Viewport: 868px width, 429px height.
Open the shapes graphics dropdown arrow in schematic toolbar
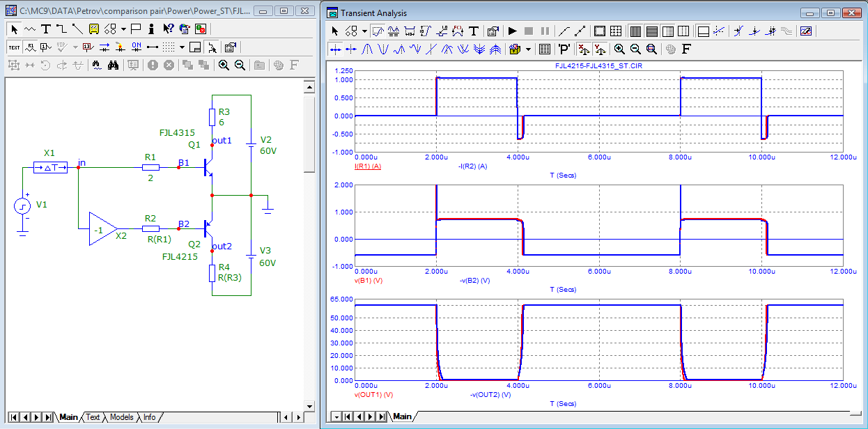point(123,29)
